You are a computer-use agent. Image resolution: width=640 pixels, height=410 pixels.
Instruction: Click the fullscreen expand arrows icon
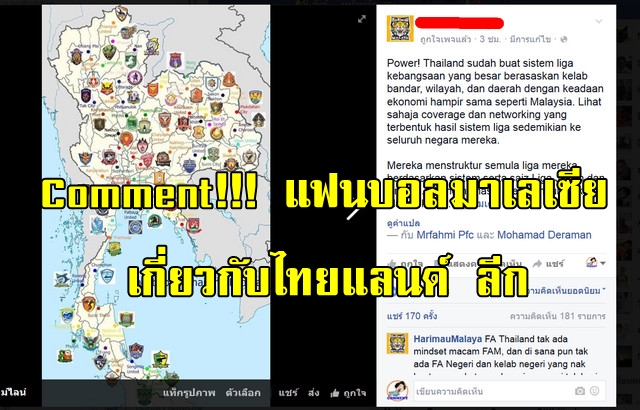tap(362, 19)
